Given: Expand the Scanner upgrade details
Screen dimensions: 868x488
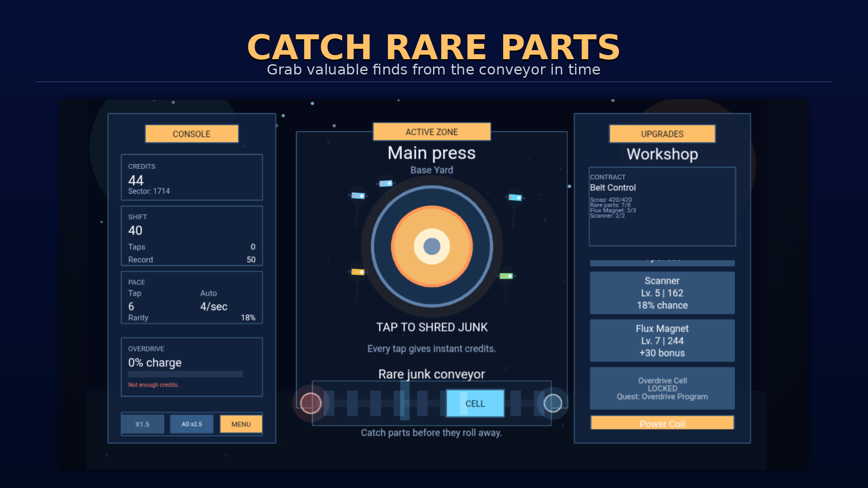Looking at the screenshot, I should pyautogui.click(x=661, y=293).
